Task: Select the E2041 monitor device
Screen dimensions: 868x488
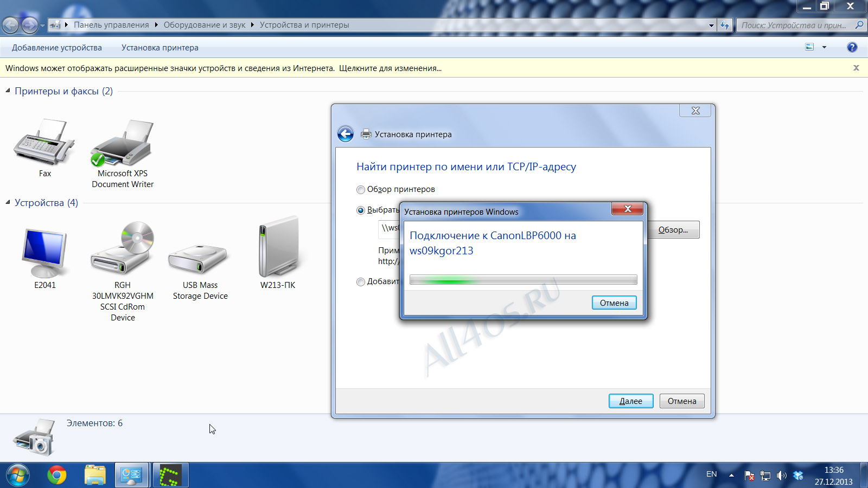Action: coord(44,253)
